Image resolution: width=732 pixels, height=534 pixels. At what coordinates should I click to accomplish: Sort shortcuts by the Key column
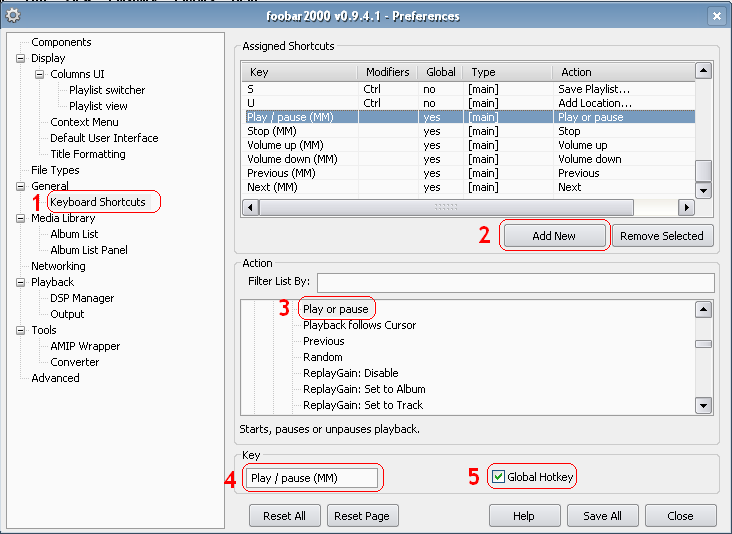(300, 72)
